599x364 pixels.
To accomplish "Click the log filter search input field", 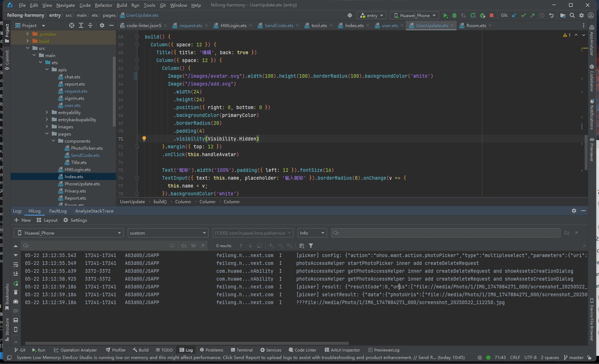I will pyautogui.click(x=446, y=233).
